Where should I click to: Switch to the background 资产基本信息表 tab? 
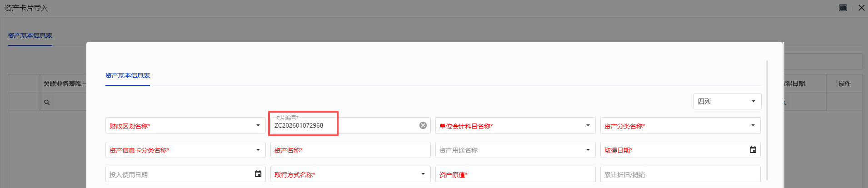pos(30,35)
